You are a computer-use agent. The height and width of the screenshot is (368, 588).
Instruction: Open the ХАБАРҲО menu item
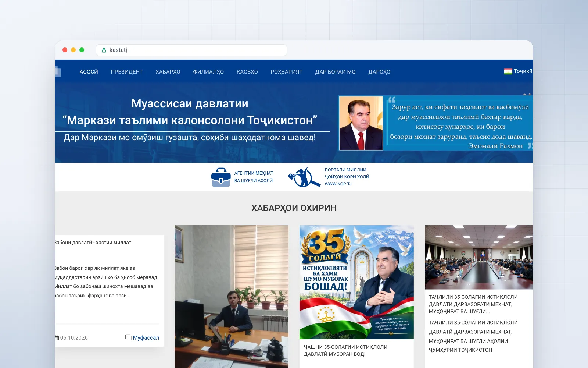pyautogui.click(x=168, y=72)
